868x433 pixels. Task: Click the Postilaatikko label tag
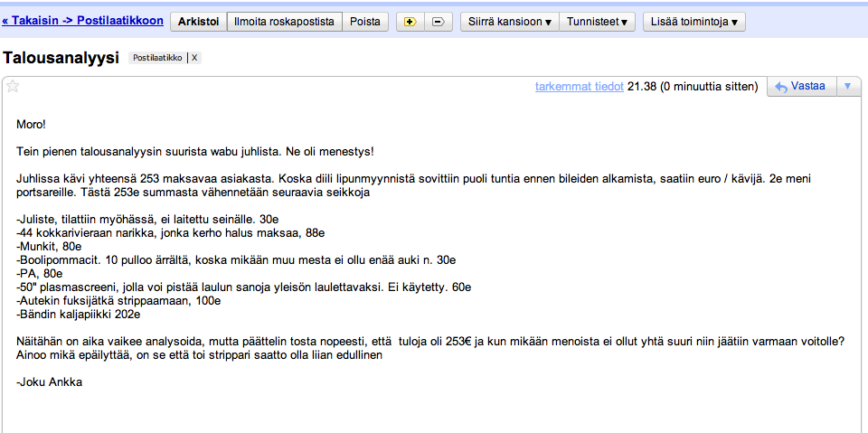coord(157,58)
